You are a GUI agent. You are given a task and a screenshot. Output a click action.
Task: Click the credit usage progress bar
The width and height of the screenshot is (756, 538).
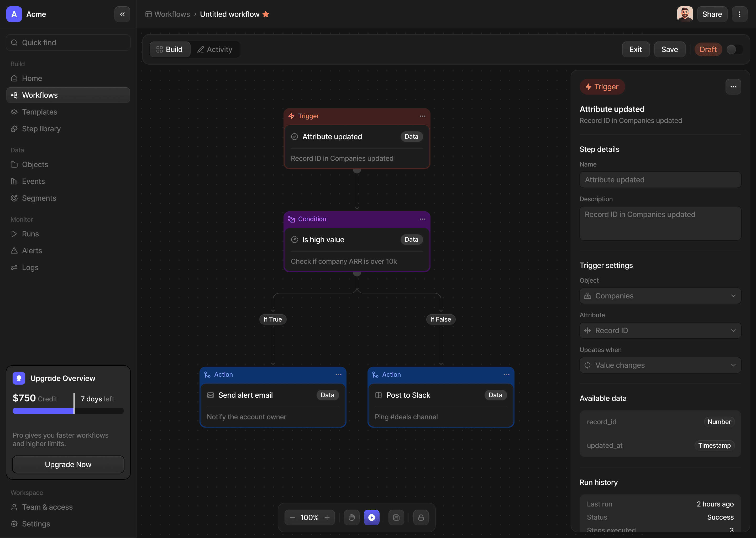pyautogui.click(x=68, y=411)
